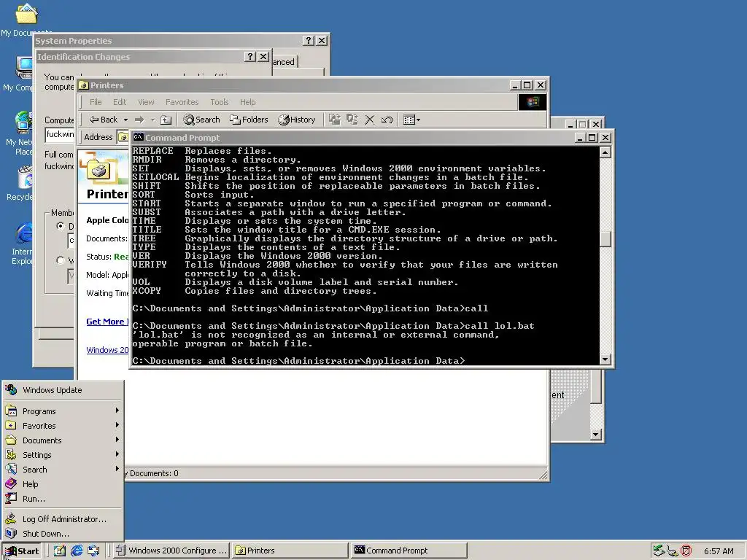Toggle the Folders pane button
The height and width of the screenshot is (560, 747).
[x=249, y=120]
